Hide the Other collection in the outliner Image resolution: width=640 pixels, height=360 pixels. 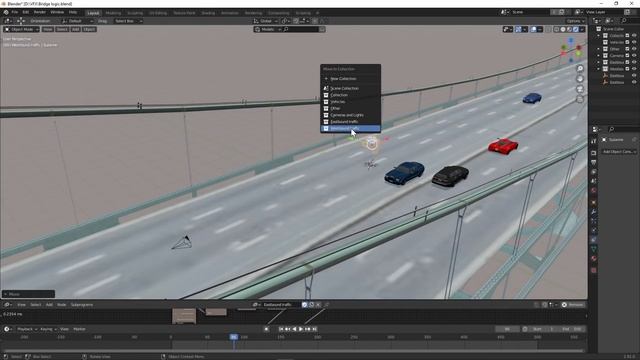(634, 49)
